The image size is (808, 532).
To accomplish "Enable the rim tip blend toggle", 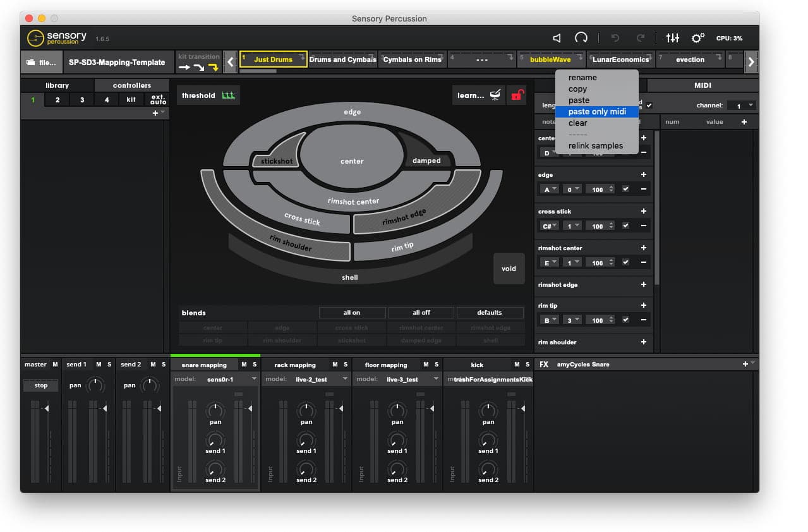I will (x=212, y=340).
